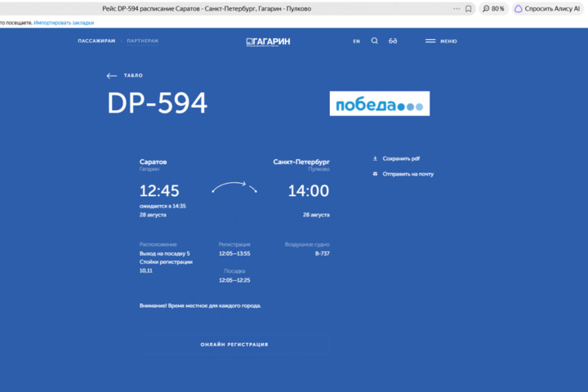The image size is (588, 392).
Task: Click departure date 28 августа under Саратов
Action: pos(153,215)
